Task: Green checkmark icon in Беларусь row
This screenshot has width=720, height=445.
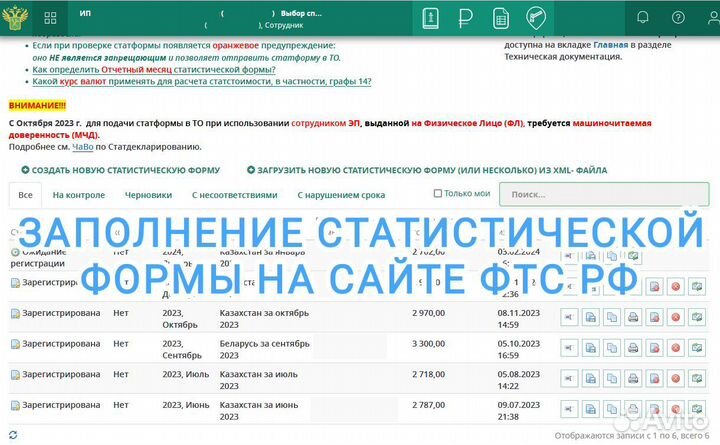Action: (697, 348)
